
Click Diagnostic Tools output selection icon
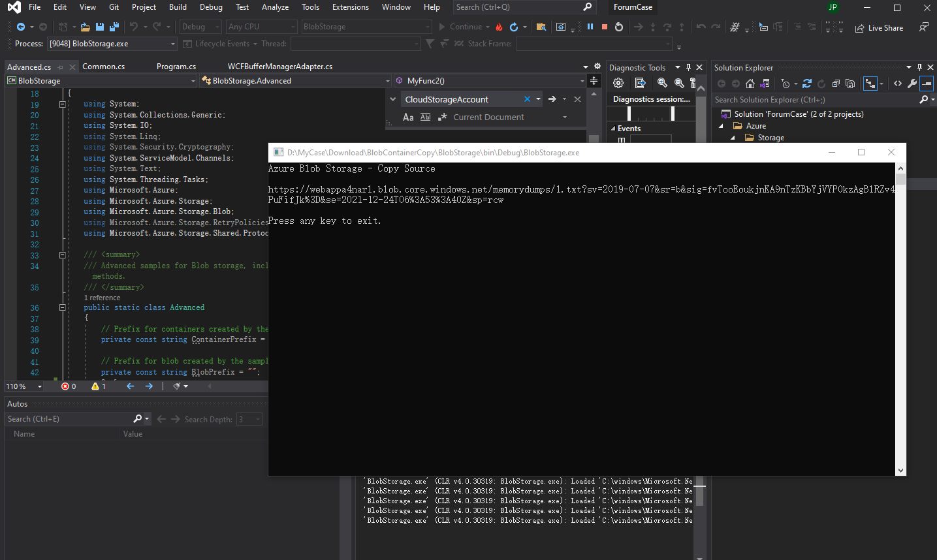(640, 83)
